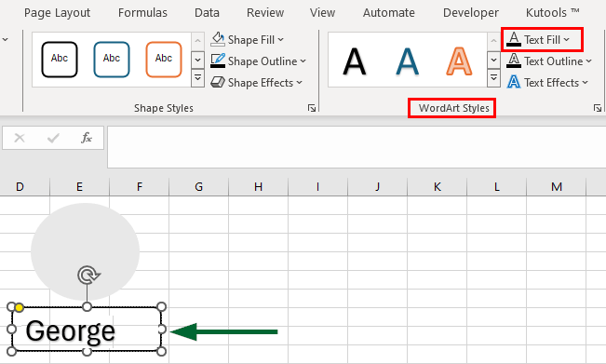Click the Text Effects glowing A icon
Viewport: 606px width, 364px height.
[514, 82]
